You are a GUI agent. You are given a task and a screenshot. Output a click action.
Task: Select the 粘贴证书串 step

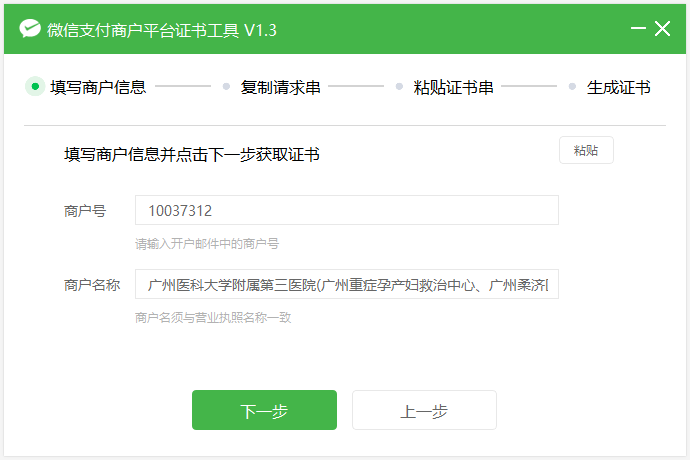coord(453,87)
